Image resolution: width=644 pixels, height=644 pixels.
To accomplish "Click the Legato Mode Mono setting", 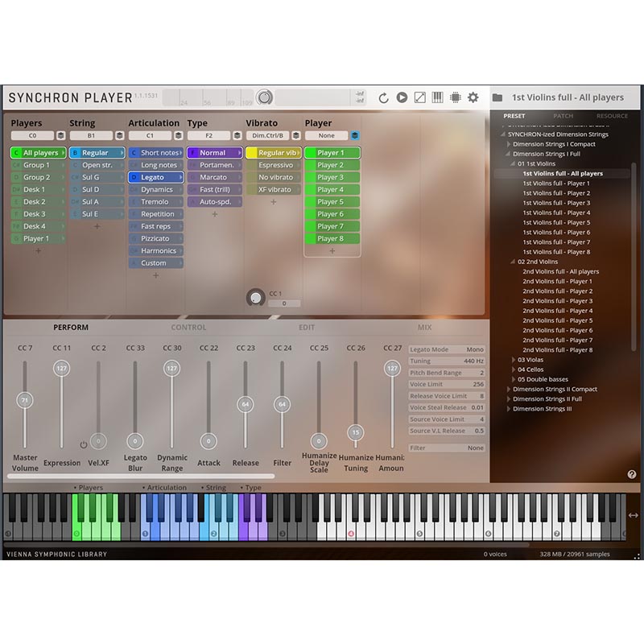I will point(447,349).
